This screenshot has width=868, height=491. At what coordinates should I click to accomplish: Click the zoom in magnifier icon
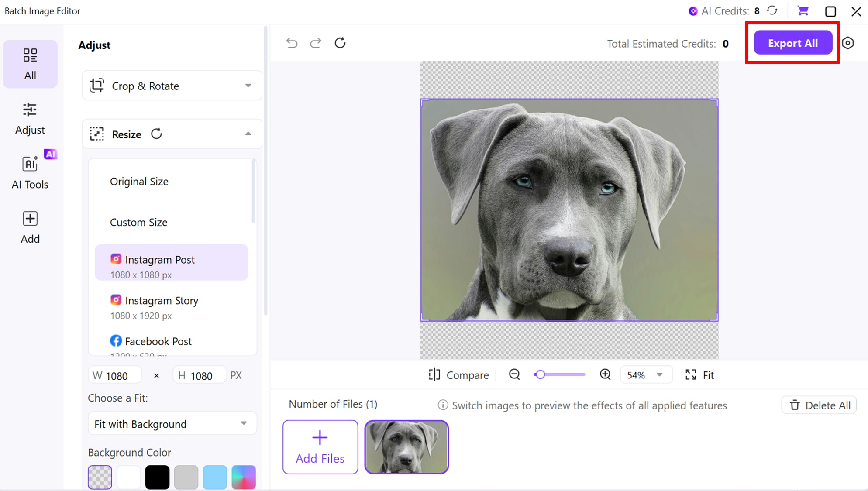pos(605,374)
